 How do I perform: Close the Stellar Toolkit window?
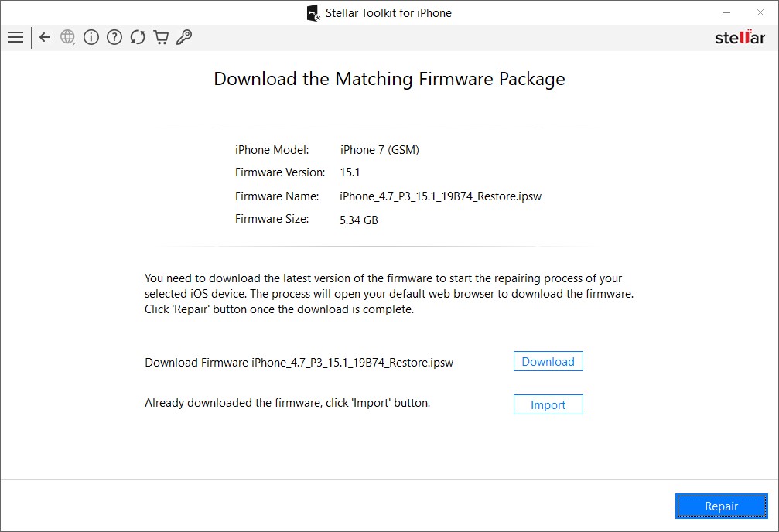762,13
